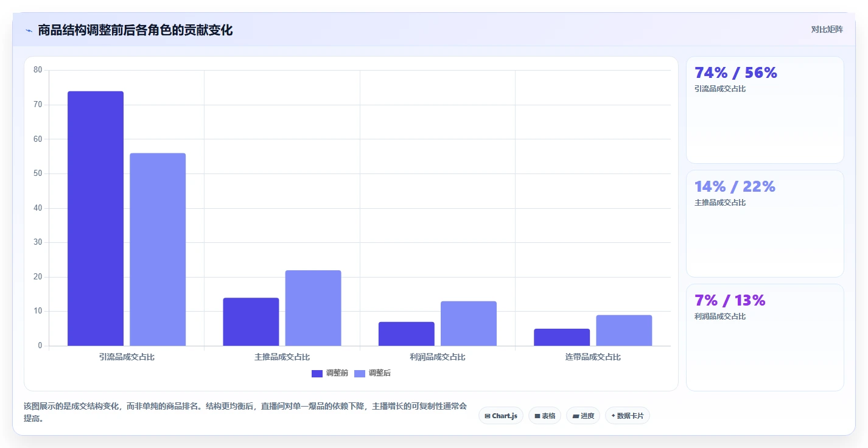Click the 连带品成交占比 x-axis label
The image size is (868, 448).
593,357
